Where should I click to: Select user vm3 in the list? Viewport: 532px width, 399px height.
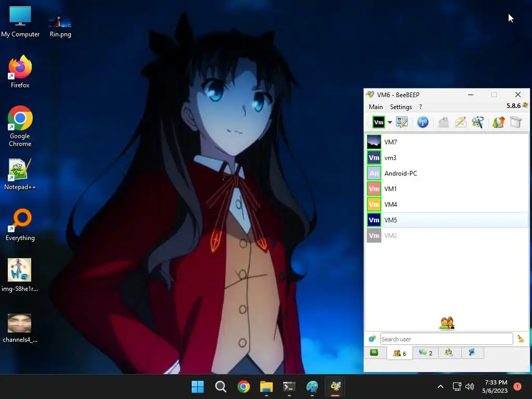tap(446, 158)
